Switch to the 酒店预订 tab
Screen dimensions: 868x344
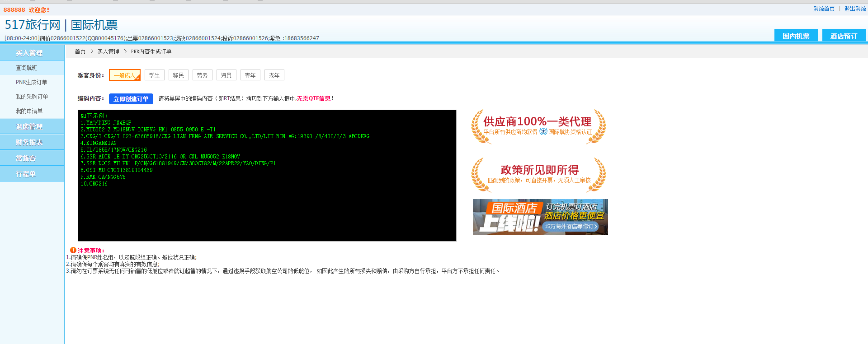[x=844, y=36]
